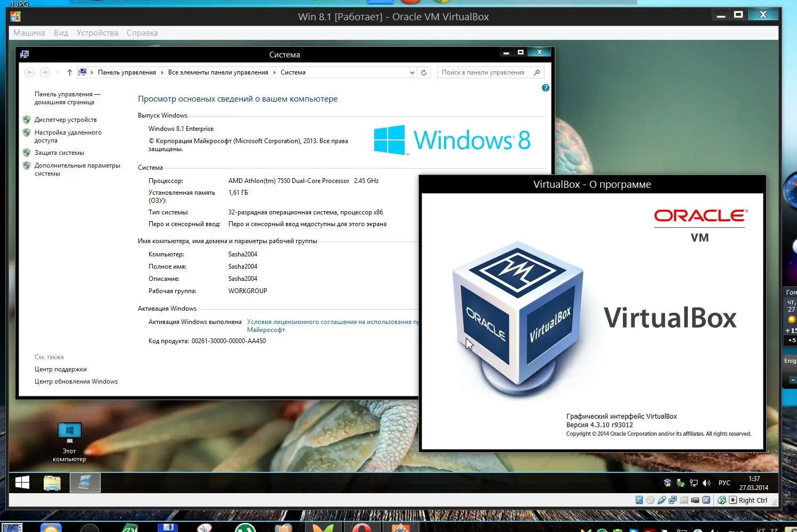The image size is (797, 532).
Task: Click the Control Panel icon in address bar
Action: coord(83,72)
